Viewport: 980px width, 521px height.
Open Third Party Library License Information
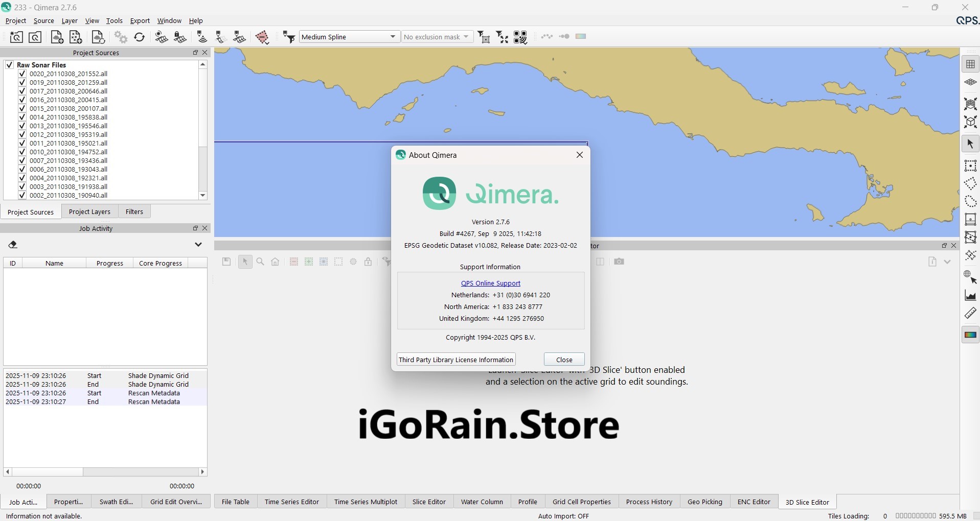click(x=455, y=359)
